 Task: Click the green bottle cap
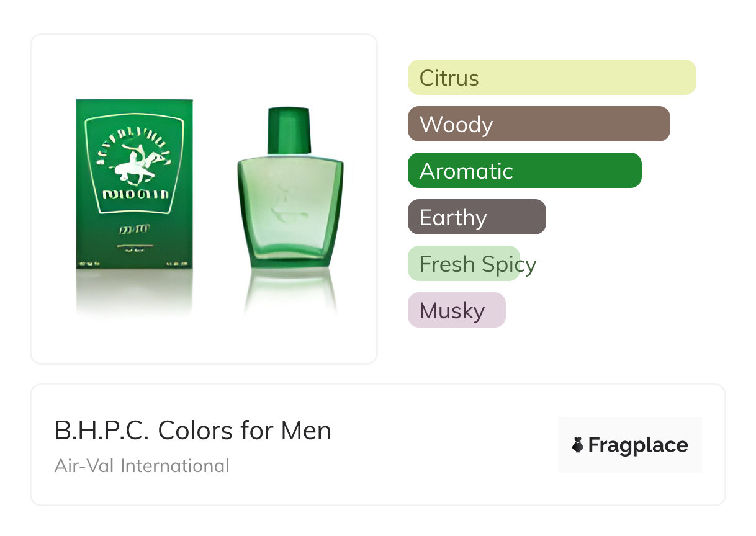click(289, 130)
